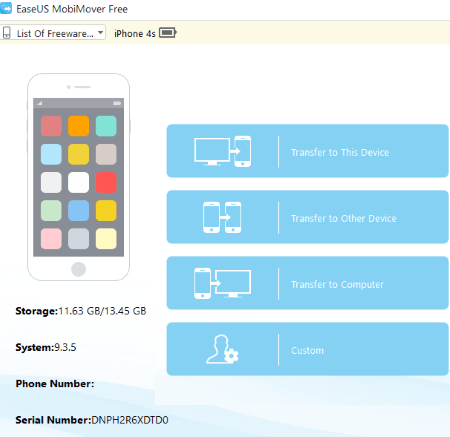Screen dimensions: 450x437
Task: Click the Serial Number DNPH2R6XDTD0 text
Action: [92, 420]
